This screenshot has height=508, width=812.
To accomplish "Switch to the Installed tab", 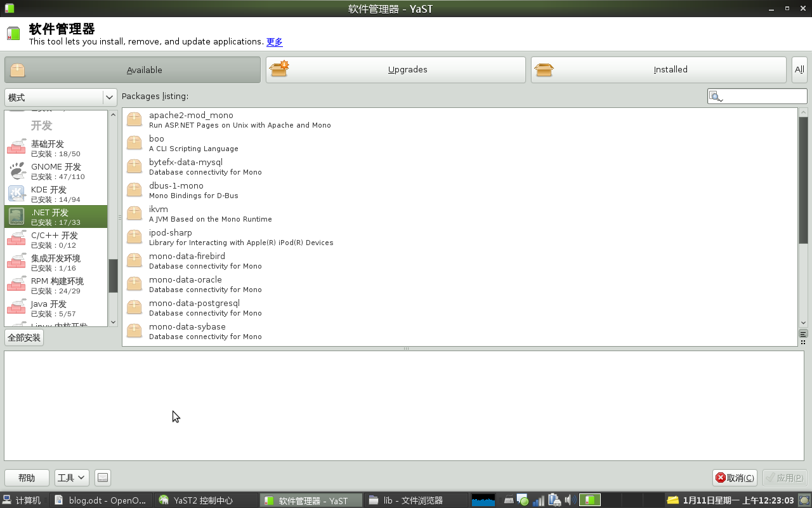I will tap(658, 70).
